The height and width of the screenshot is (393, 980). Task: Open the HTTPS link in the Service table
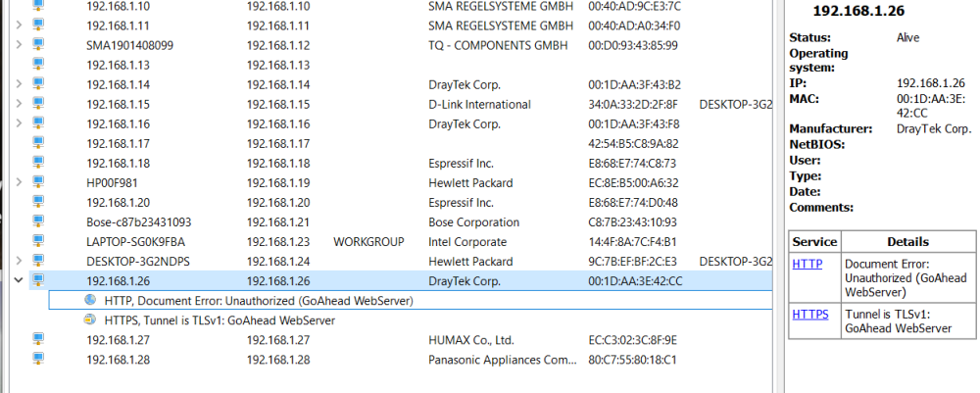pos(809,315)
